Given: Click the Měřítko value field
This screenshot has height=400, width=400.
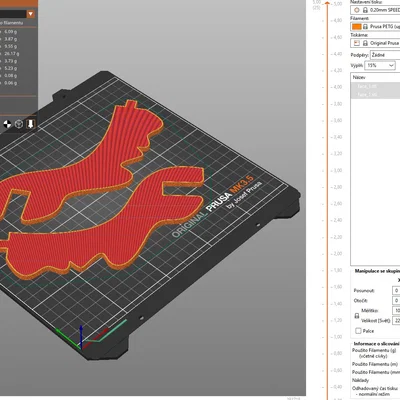Looking at the screenshot, I should pyautogui.click(x=396, y=311).
